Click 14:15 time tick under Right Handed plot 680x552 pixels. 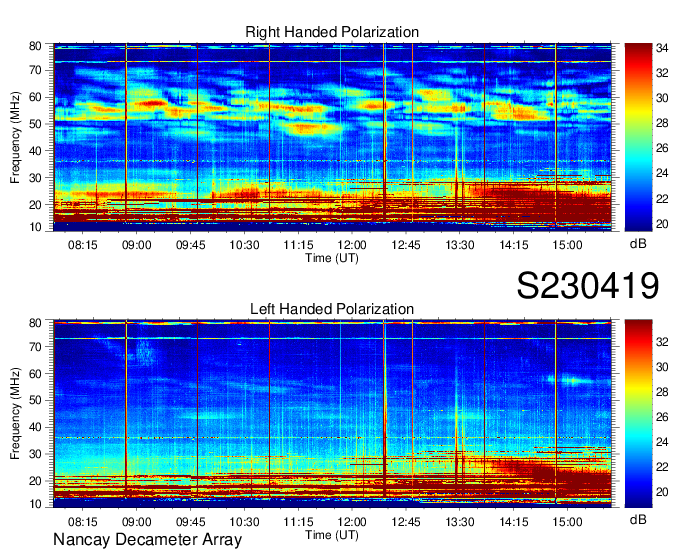click(x=513, y=245)
